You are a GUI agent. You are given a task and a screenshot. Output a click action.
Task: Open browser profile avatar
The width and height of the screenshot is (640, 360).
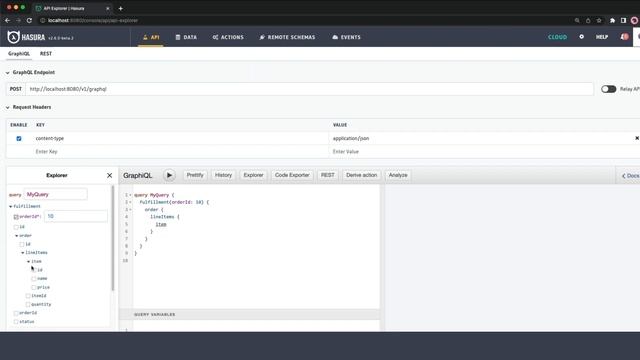(634, 20)
